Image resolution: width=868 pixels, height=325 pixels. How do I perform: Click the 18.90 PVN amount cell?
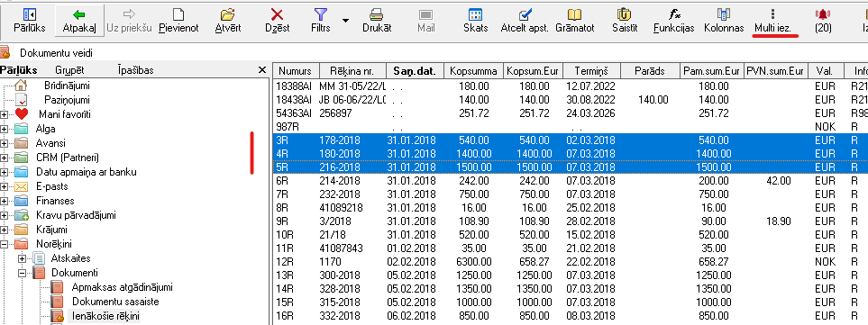point(779,221)
